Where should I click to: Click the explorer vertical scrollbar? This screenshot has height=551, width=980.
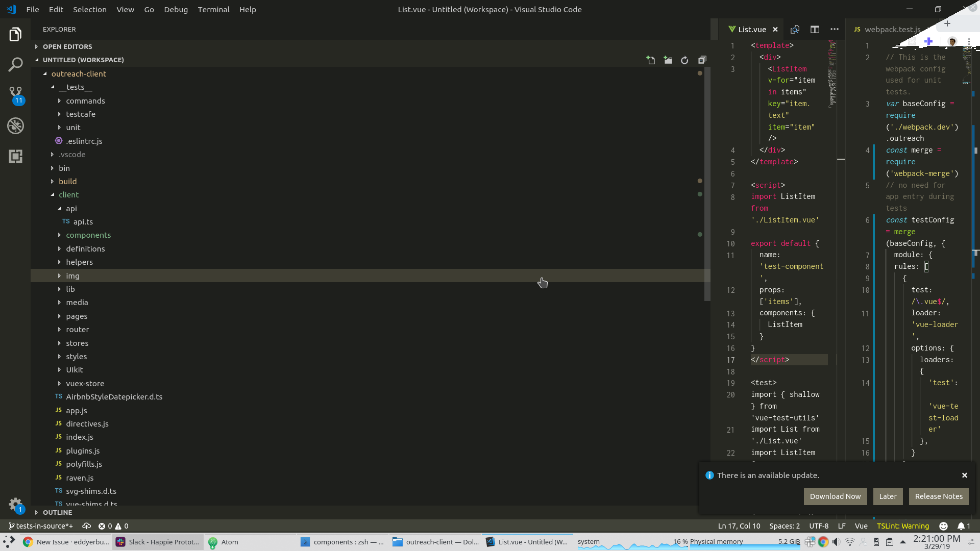click(707, 184)
